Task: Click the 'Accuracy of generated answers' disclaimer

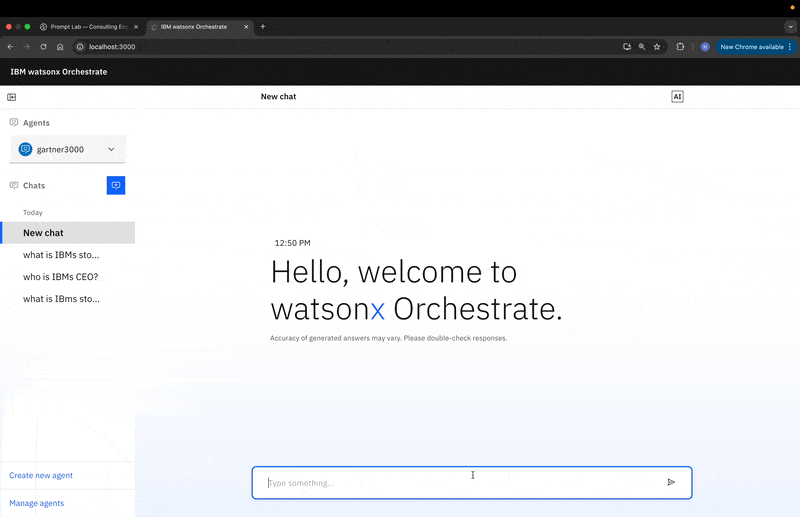Action: pyautogui.click(x=388, y=338)
